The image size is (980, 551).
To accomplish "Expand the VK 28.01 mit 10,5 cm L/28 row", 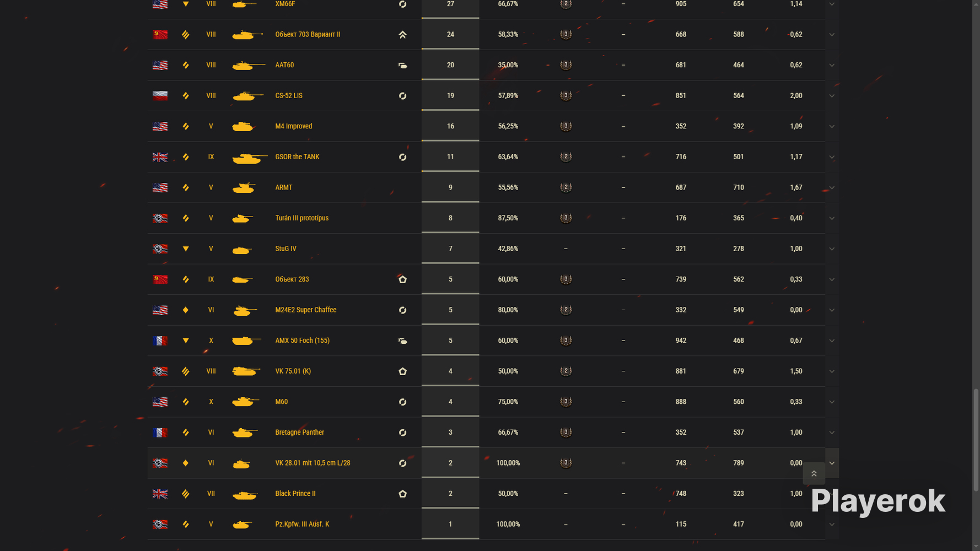I will click(x=832, y=463).
